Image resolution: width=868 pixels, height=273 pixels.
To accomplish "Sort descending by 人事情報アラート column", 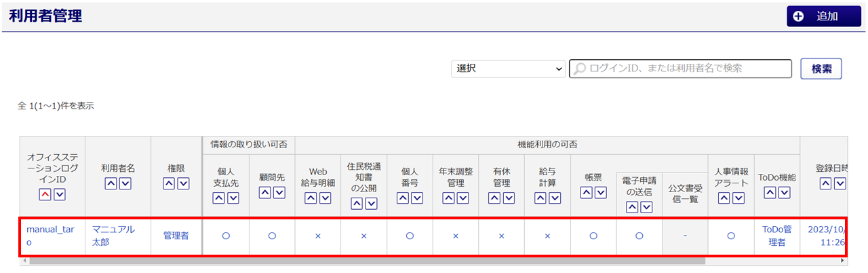I will (738, 198).
